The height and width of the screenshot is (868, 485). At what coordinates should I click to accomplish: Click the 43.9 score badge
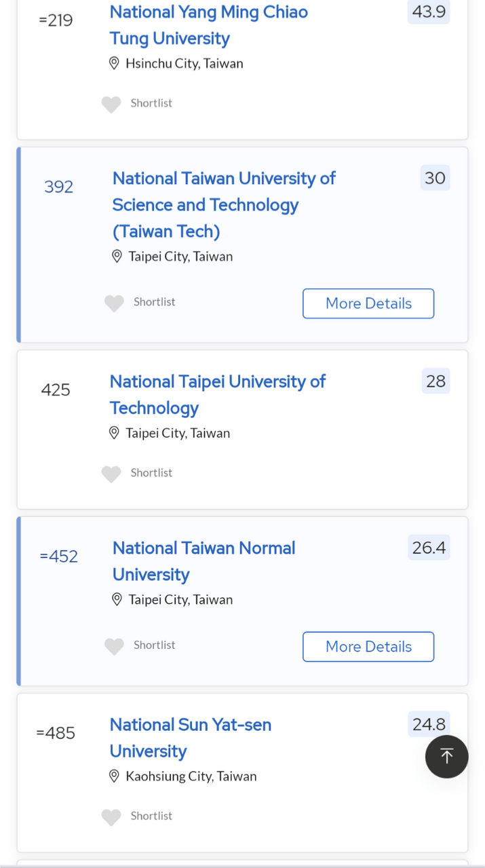click(x=429, y=12)
